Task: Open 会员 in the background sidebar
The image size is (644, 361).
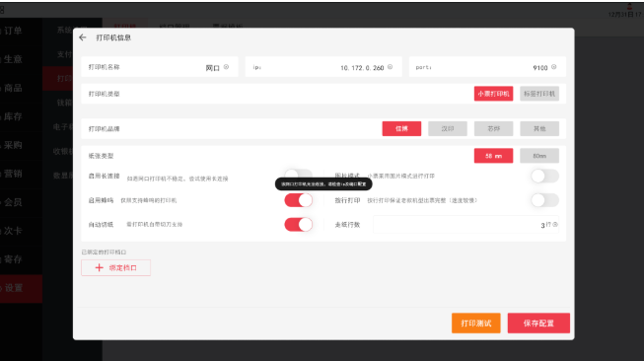Action: tap(12, 202)
